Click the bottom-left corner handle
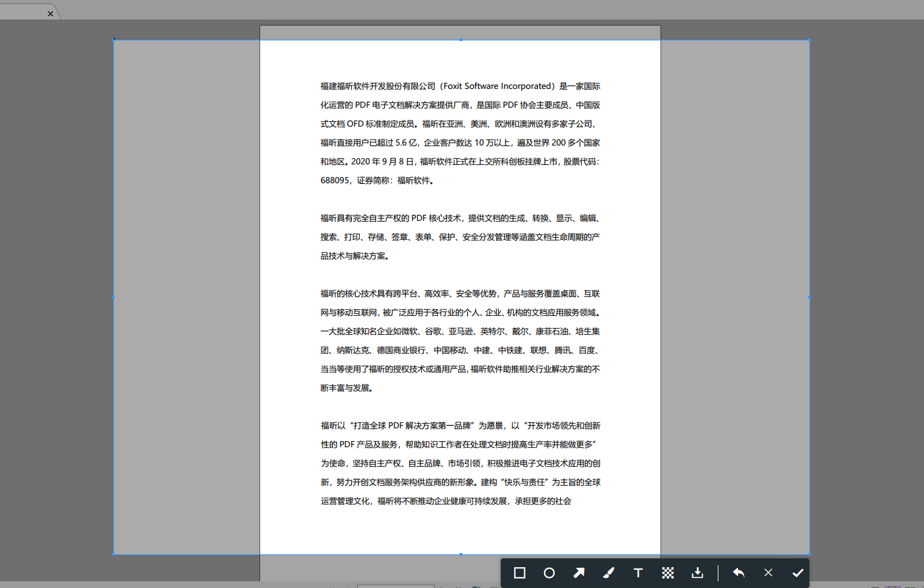Screen dimensions: 924x588 (x=113, y=554)
